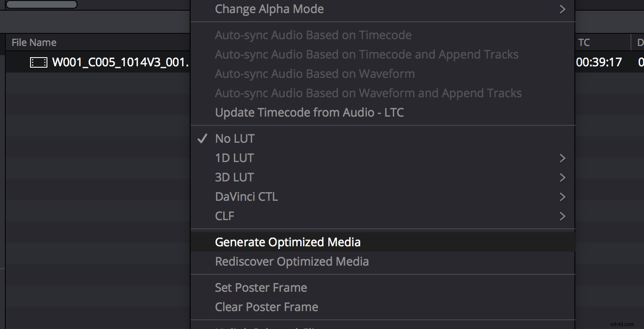The width and height of the screenshot is (644, 329).
Task: Open the DaVinci CTL submenu
Action: tap(246, 196)
